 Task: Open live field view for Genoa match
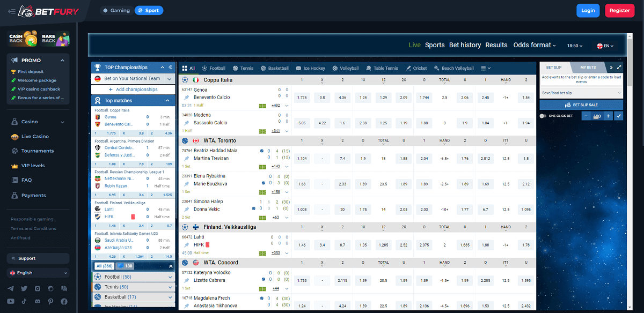262,106
